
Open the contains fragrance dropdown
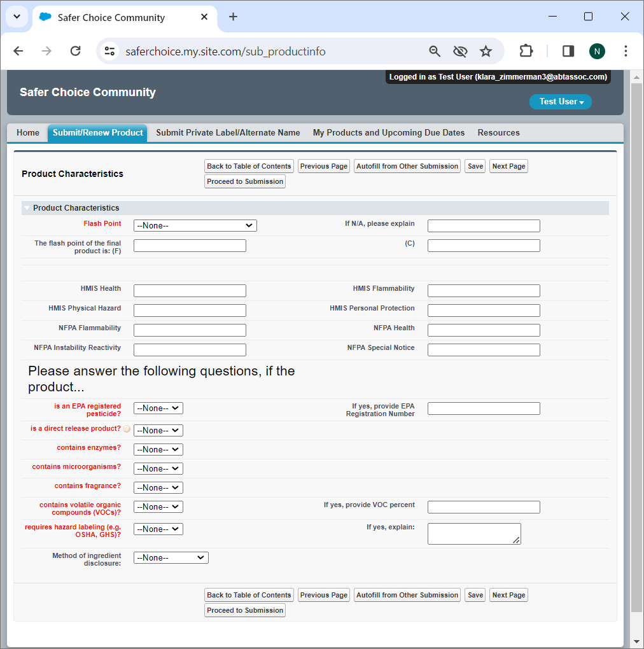pos(158,487)
